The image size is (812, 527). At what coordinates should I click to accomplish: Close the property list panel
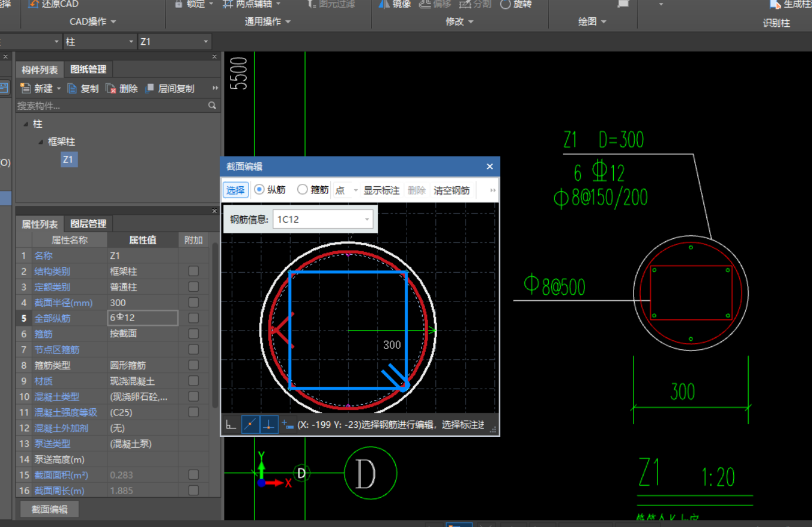click(x=214, y=211)
